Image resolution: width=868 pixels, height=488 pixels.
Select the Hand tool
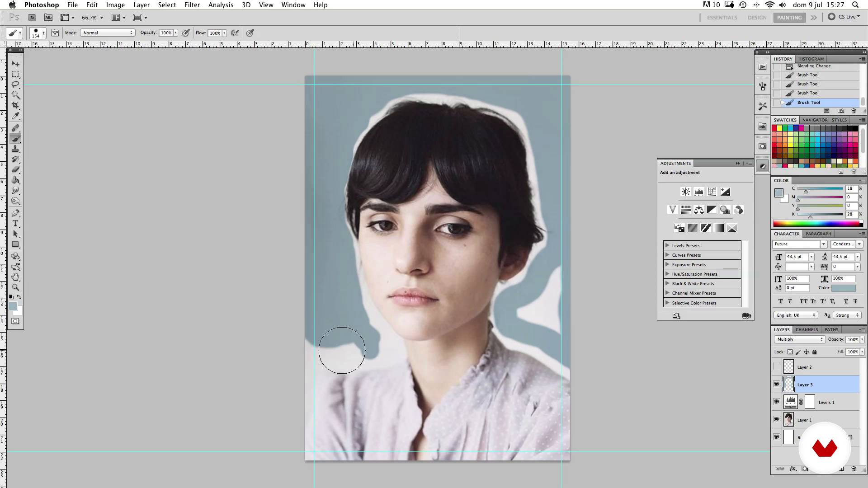(x=15, y=277)
